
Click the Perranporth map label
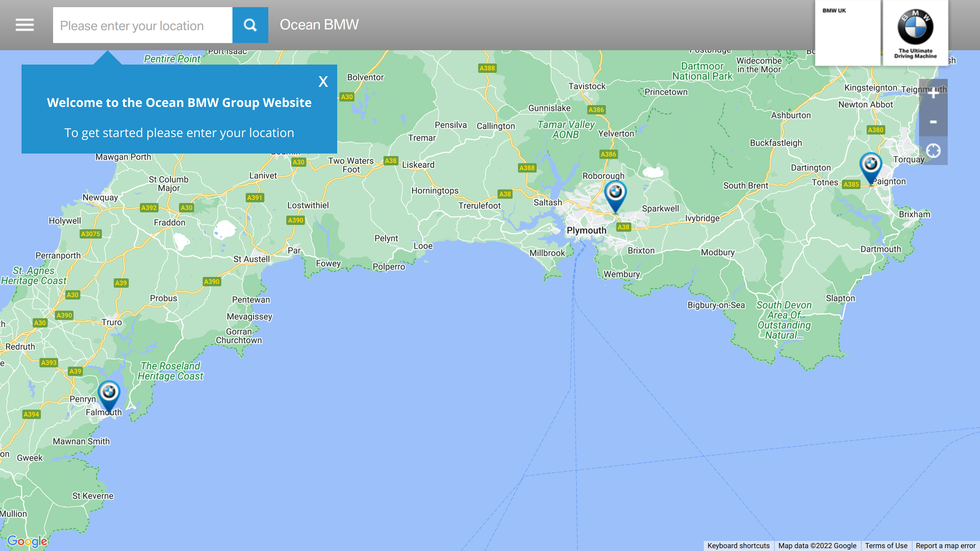click(x=58, y=256)
